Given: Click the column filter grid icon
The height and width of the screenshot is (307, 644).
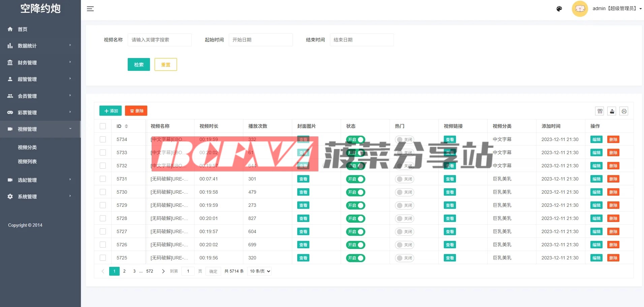Looking at the screenshot, I should coord(600,111).
